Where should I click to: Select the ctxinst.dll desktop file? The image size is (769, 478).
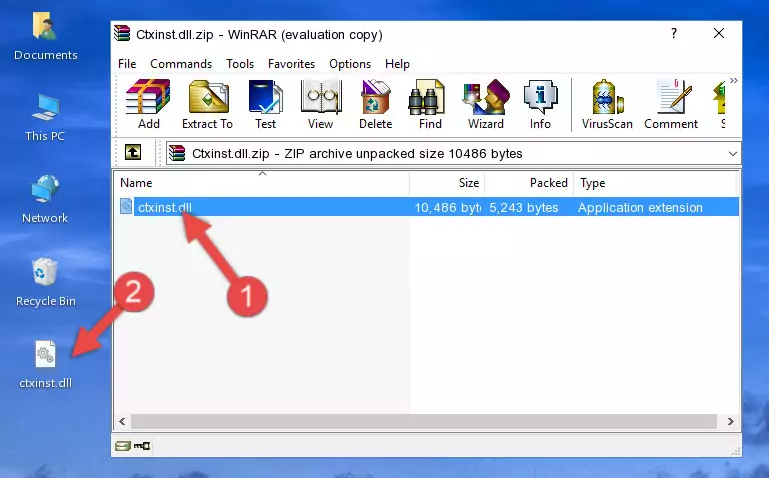[x=46, y=365]
